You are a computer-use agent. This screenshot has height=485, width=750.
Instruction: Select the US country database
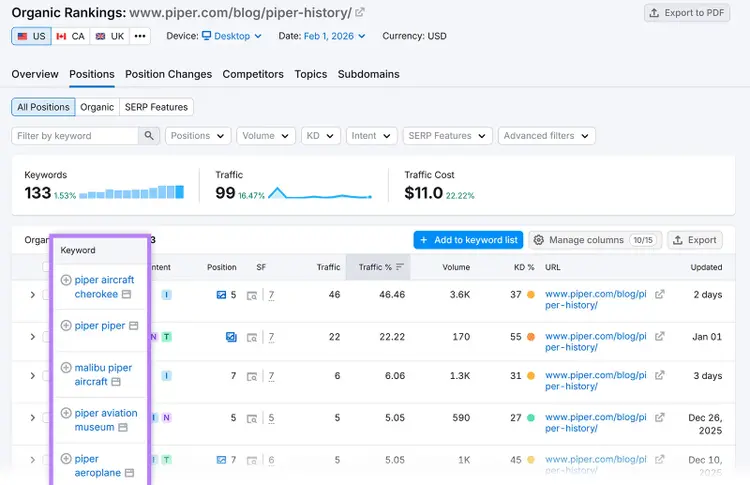[32, 36]
